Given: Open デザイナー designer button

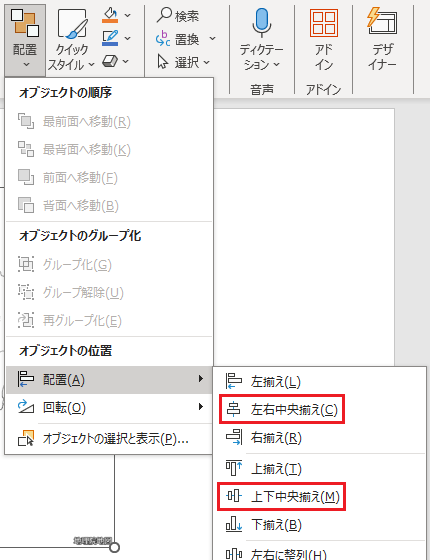Looking at the screenshot, I should click(x=382, y=39).
